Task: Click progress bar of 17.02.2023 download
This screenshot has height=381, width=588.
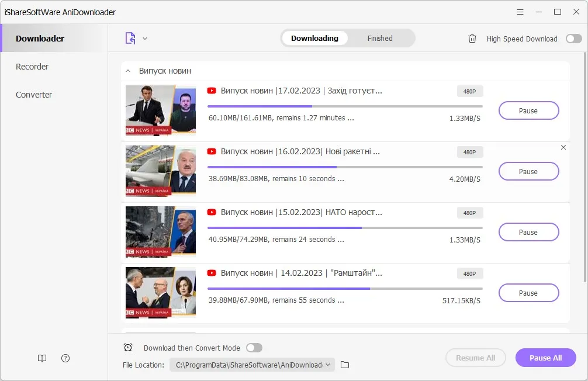Action: click(x=345, y=106)
